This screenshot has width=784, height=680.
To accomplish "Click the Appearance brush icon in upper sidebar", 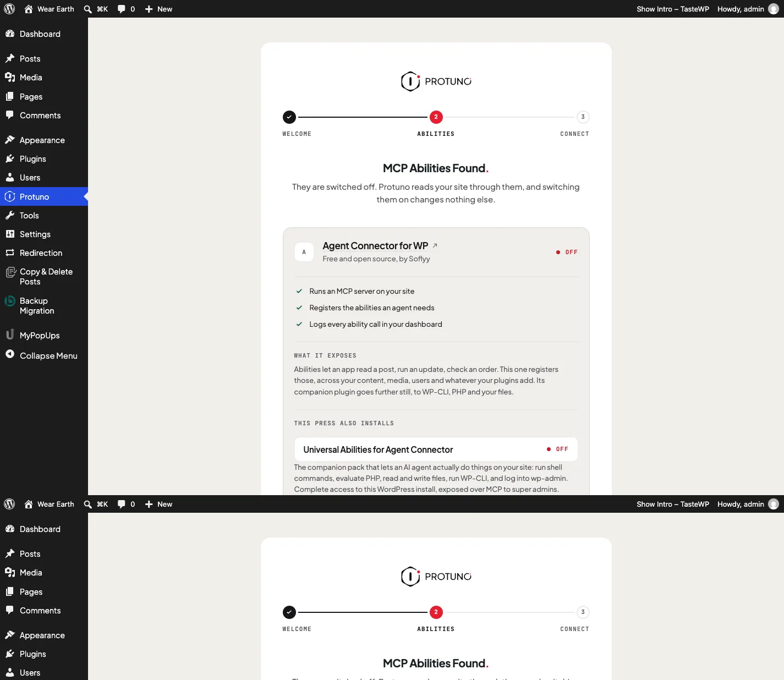I will click(10, 140).
